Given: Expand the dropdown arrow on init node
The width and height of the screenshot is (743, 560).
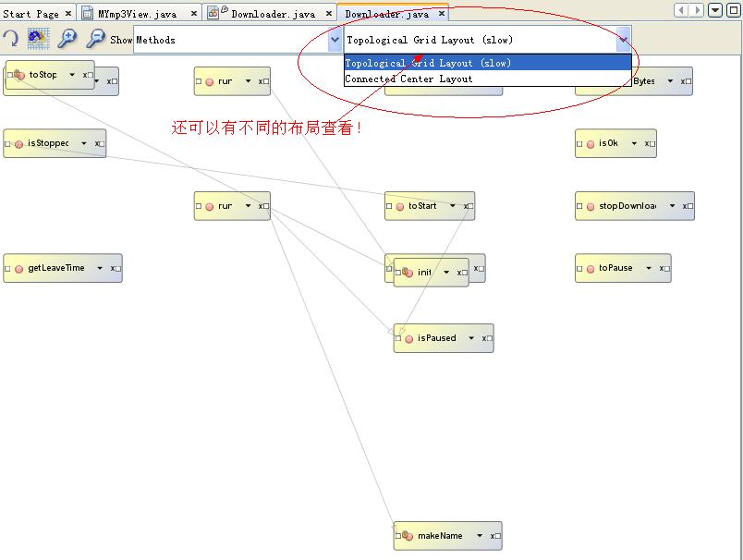Looking at the screenshot, I should (446, 273).
